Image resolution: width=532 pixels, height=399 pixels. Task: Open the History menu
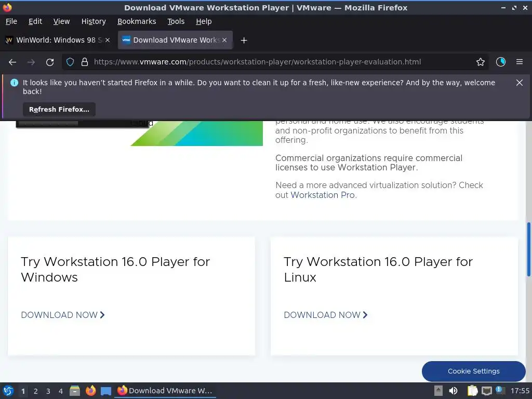point(94,21)
